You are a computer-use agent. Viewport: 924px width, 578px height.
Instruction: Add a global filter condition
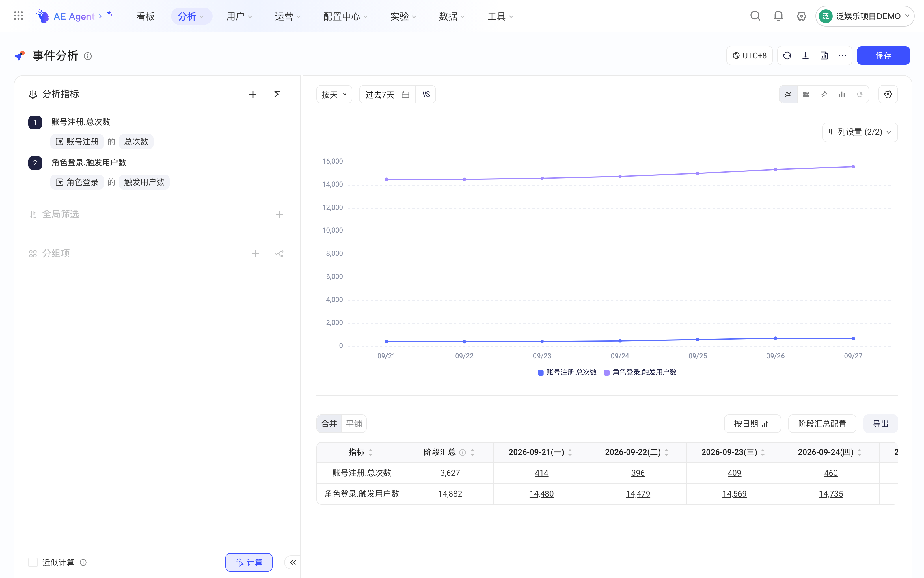coord(280,214)
